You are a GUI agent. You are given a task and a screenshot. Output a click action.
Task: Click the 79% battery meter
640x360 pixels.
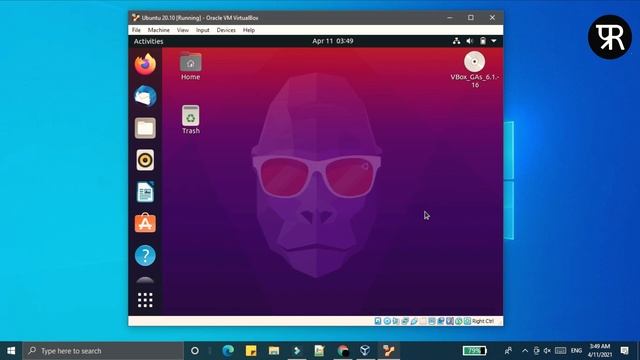click(x=474, y=351)
